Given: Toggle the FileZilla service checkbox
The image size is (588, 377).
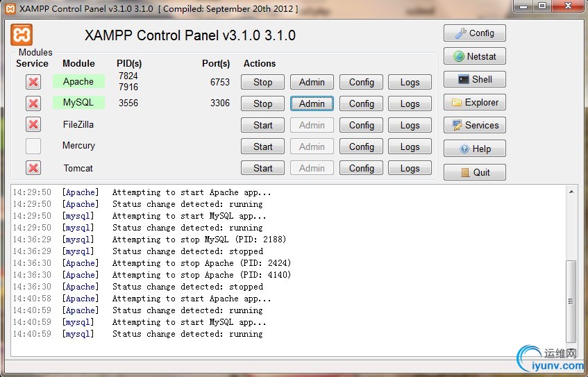Looking at the screenshot, I should 33,124.
